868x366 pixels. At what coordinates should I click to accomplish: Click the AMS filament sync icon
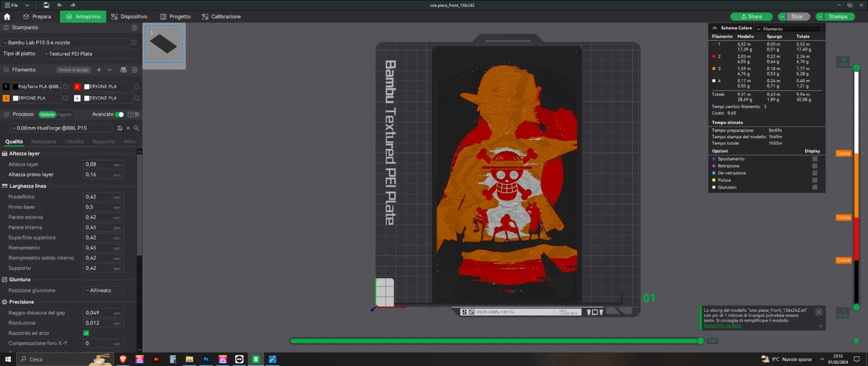pyautogui.click(x=123, y=70)
